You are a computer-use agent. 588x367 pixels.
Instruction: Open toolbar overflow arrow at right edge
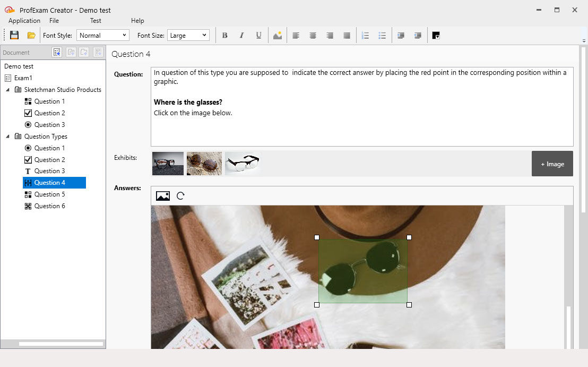click(x=584, y=40)
